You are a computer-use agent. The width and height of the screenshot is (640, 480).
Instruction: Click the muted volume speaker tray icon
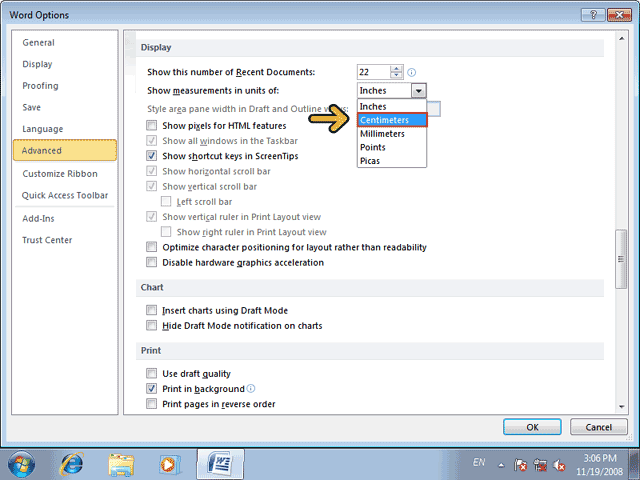click(559, 465)
